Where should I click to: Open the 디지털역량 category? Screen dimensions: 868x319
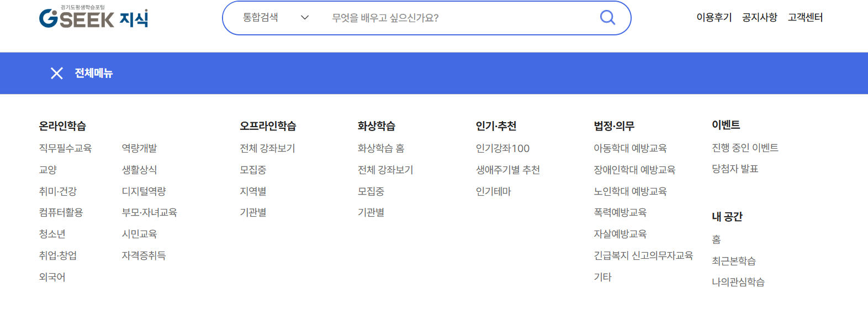pos(144,191)
